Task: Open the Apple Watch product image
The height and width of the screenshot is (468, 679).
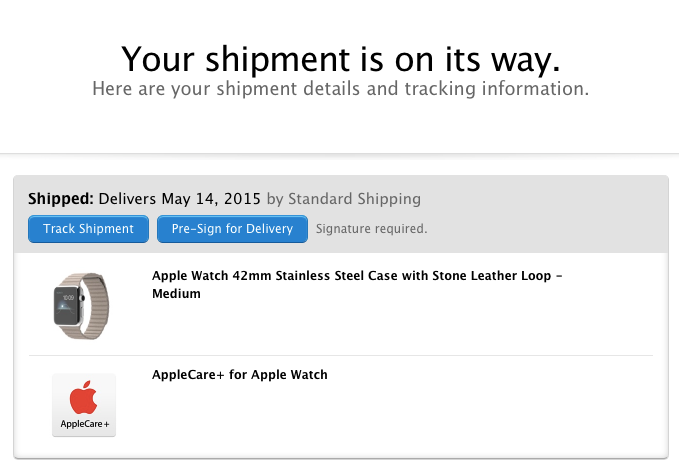Action: click(x=81, y=306)
